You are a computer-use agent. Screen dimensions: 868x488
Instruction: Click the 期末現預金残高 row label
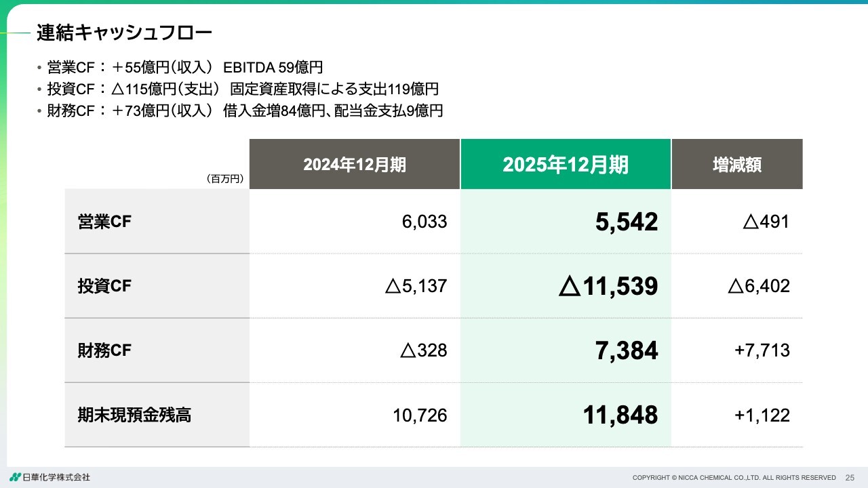click(134, 415)
